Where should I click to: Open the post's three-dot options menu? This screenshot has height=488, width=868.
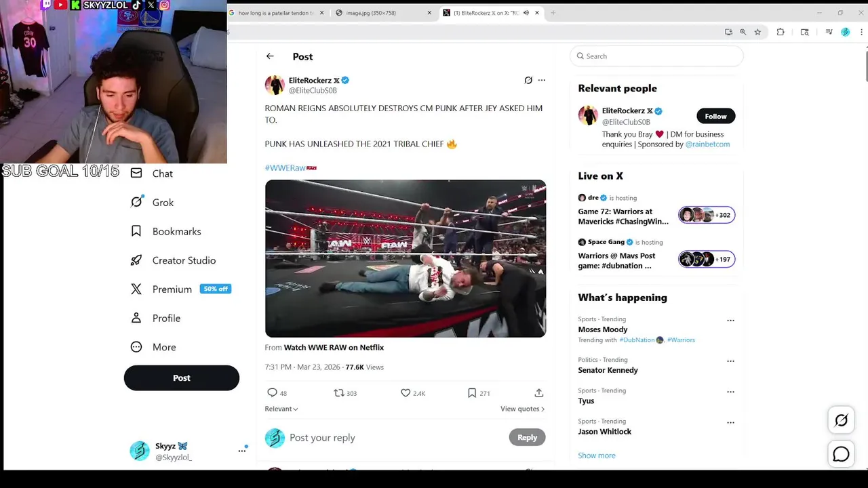[x=541, y=80]
